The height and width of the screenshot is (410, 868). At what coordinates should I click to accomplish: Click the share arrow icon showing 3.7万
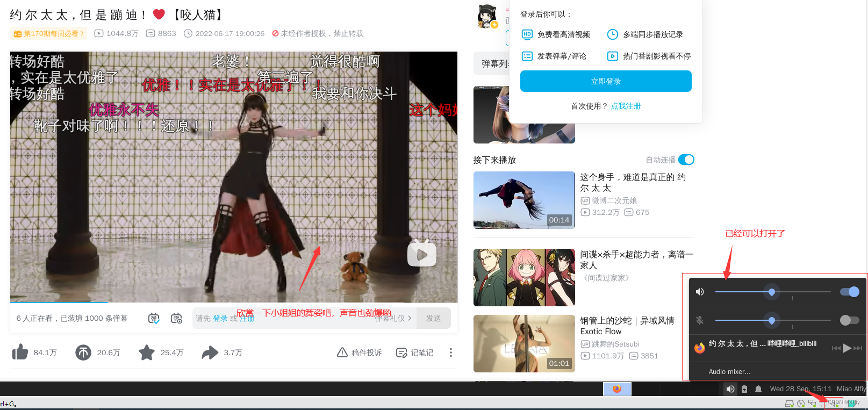[210, 353]
